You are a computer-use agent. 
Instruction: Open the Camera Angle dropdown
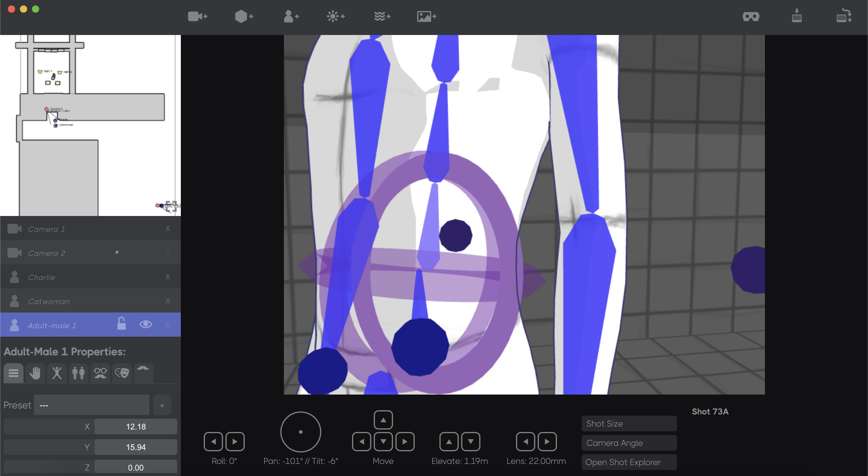pos(629,443)
